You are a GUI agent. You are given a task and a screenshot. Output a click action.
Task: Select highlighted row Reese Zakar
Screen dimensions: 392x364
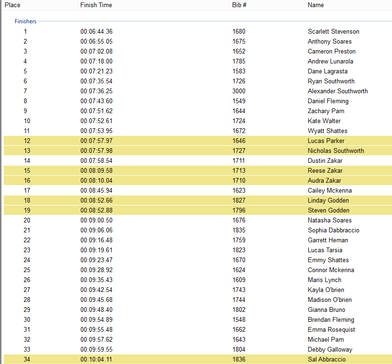(x=198, y=171)
